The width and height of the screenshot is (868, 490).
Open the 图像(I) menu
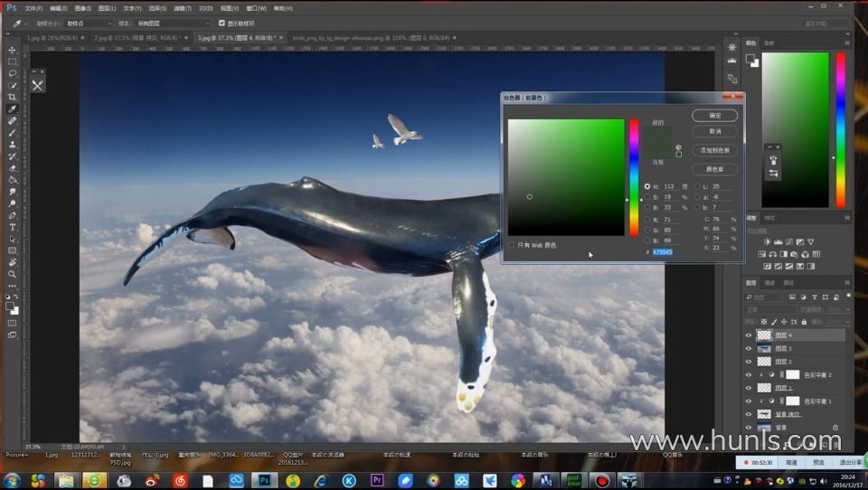pos(83,8)
